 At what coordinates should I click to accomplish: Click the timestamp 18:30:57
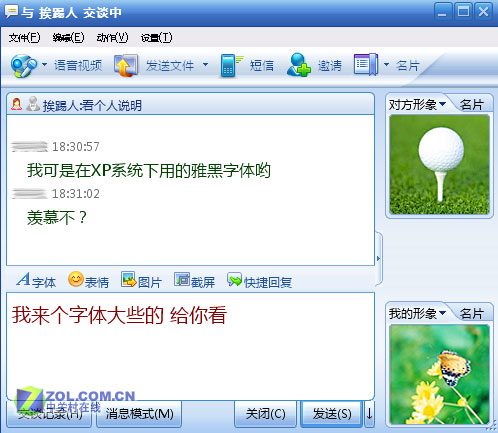click(76, 147)
